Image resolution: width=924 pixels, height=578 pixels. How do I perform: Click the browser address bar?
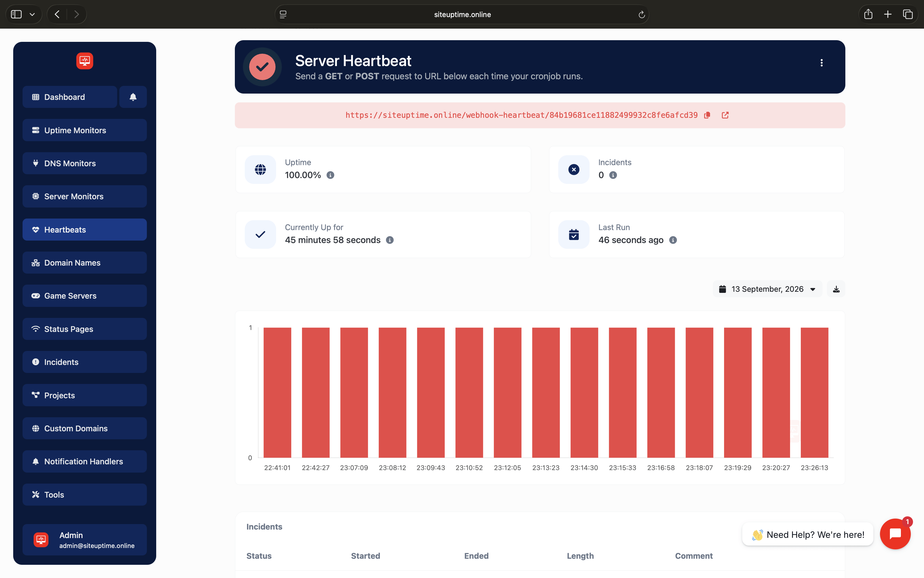(x=462, y=15)
